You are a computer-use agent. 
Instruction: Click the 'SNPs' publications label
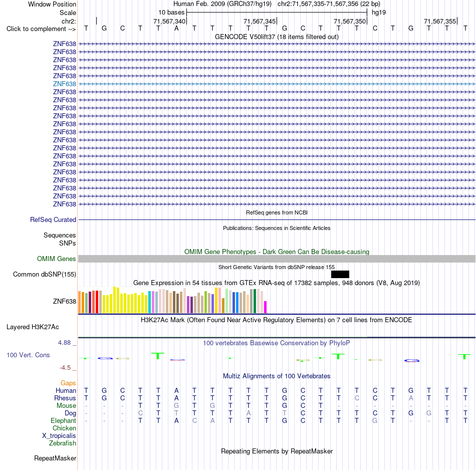[x=68, y=243]
